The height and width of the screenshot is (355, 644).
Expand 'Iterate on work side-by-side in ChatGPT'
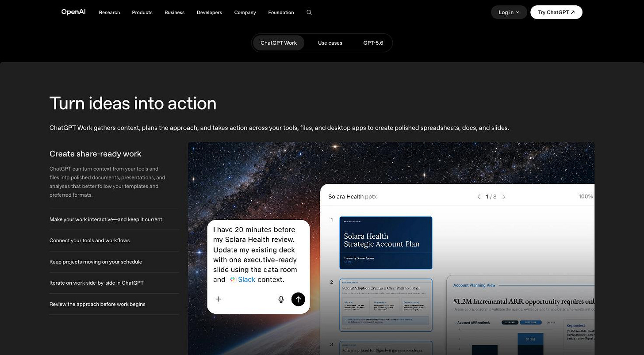coord(114,283)
